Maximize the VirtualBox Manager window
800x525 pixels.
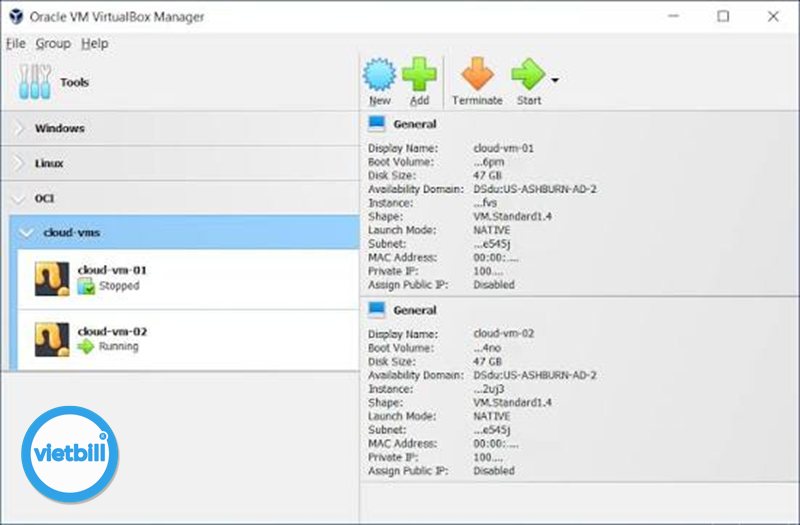pos(723,16)
